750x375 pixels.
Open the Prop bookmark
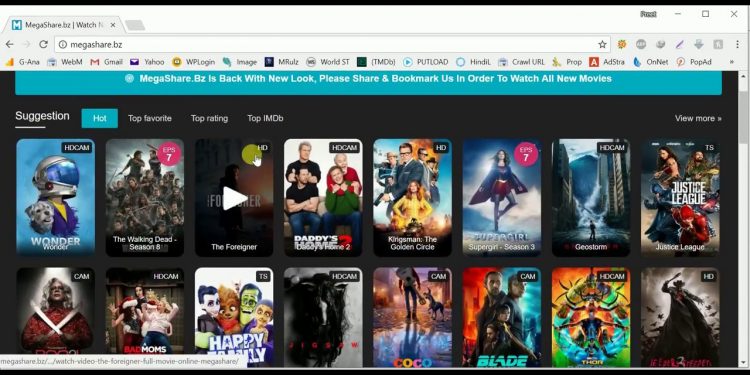pos(567,62)
